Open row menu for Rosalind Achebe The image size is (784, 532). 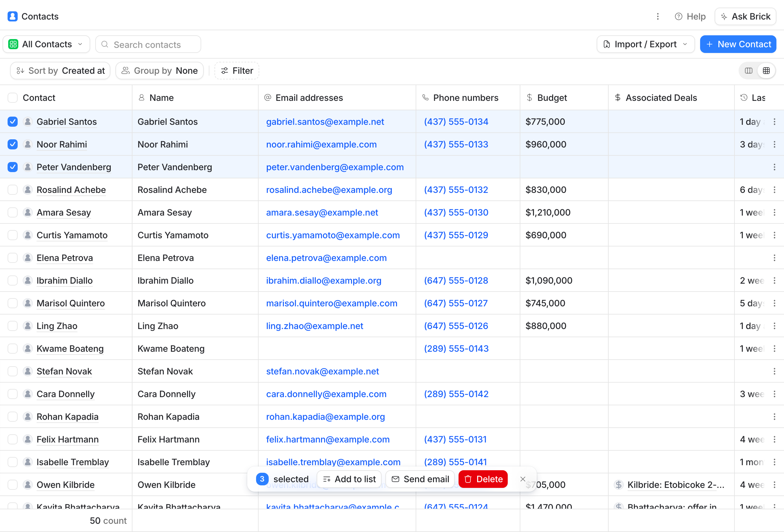coord(774,190)
